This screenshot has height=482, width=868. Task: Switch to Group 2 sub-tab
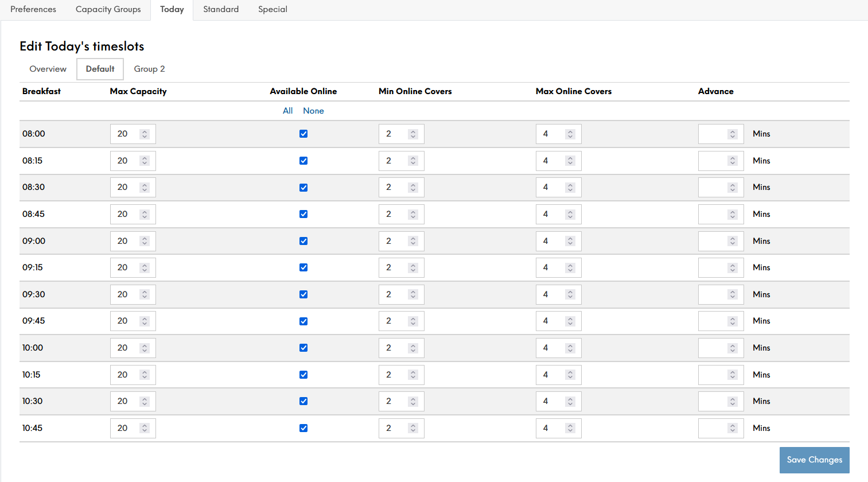[x=149, y=69]
